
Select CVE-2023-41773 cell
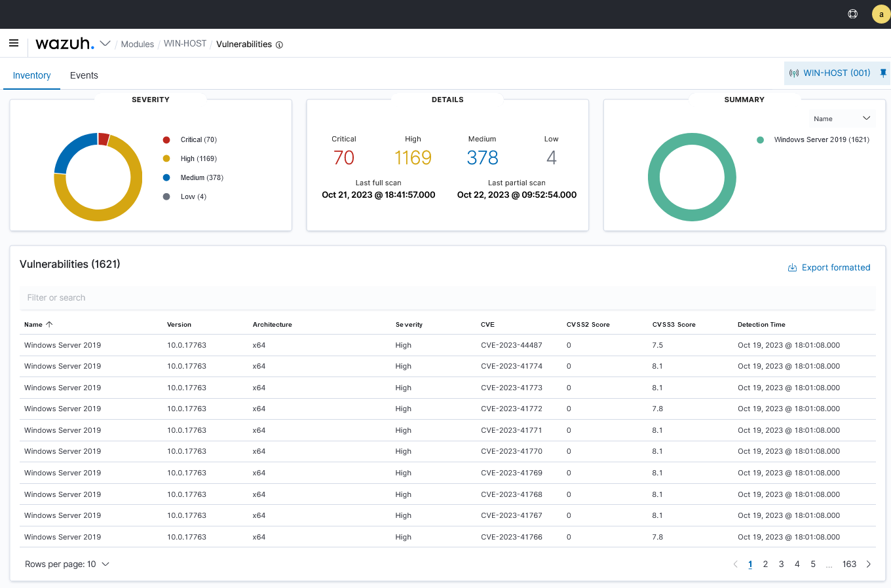point(512,388)
